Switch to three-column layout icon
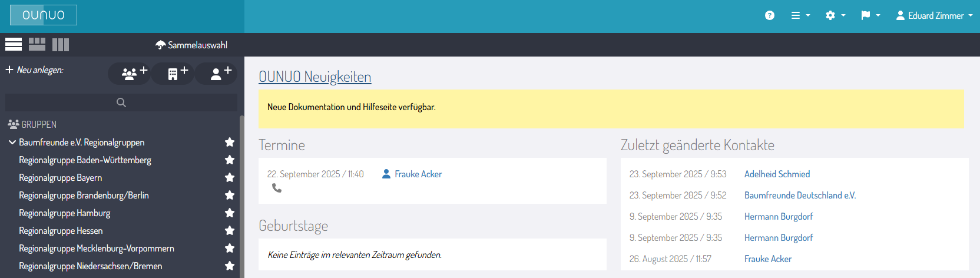980x278 pixels. (61, 44)
